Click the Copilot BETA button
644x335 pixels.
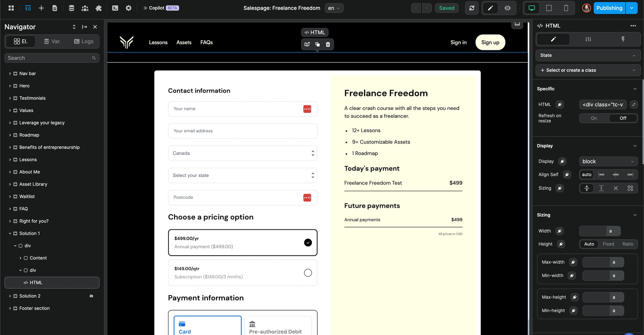pos(161,8)
